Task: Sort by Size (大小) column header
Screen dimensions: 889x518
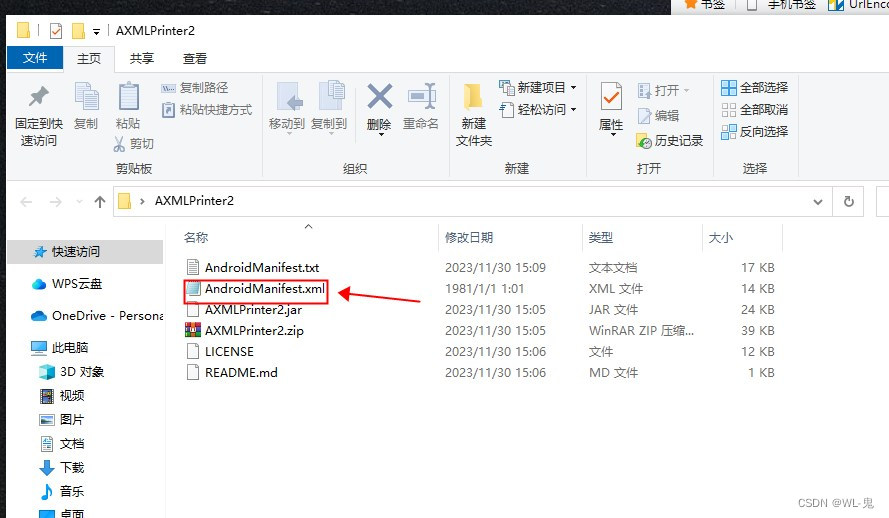Action: point(721,237)
